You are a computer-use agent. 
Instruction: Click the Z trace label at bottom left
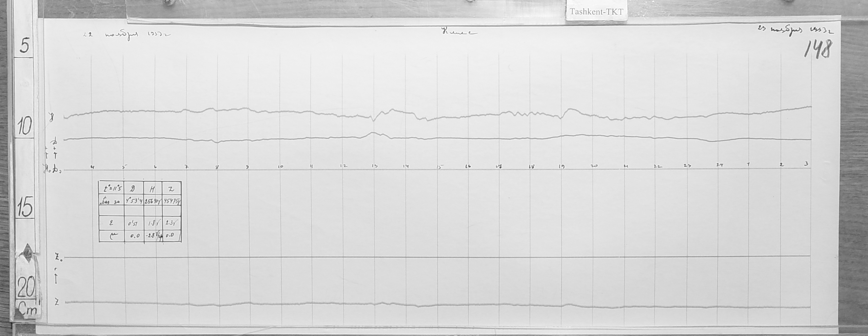57,303
